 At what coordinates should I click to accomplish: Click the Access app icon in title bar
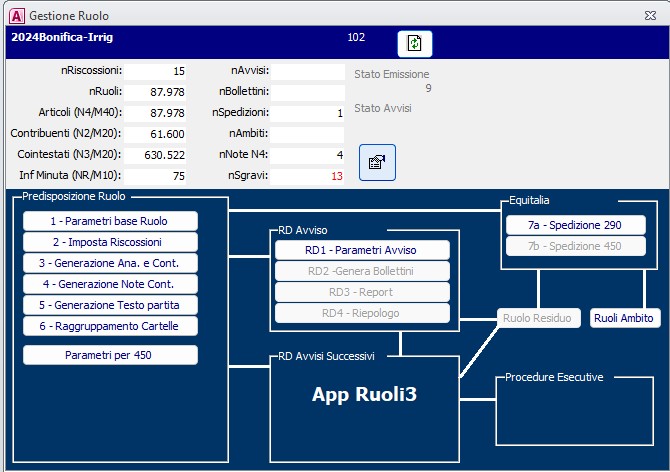click(15, 15)
